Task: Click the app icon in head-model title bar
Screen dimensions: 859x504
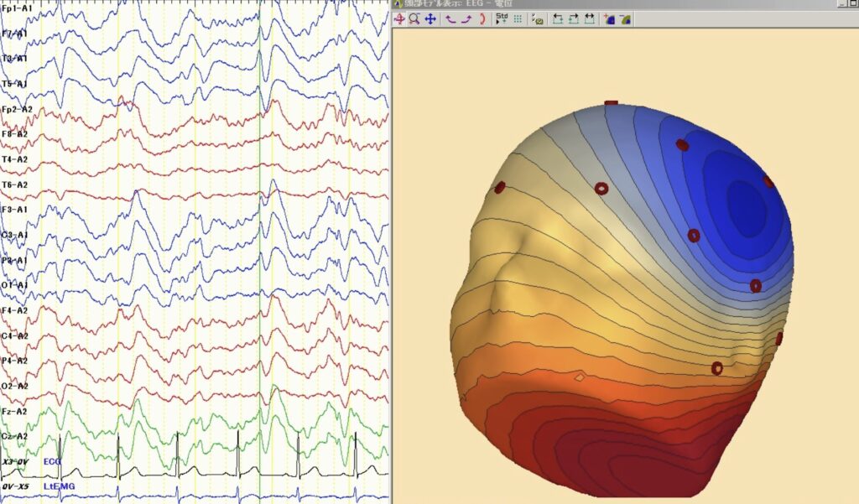Action: tap(398, 4)
